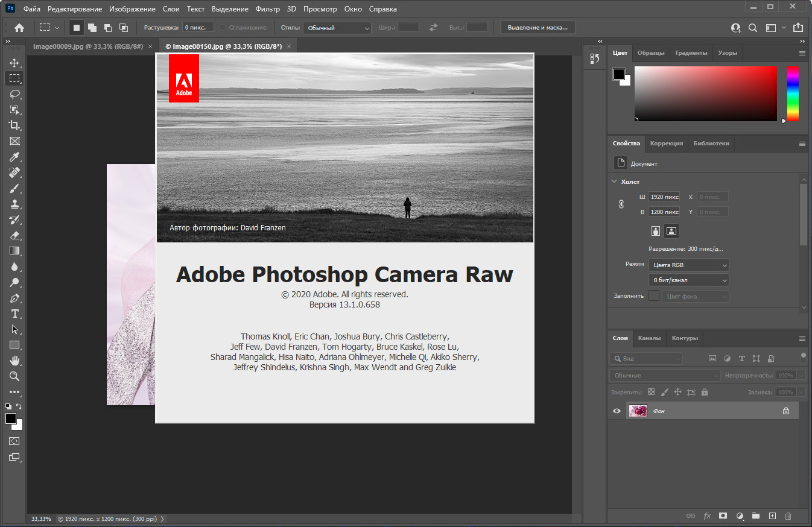812x527 pixels.
Task: Toggle Quick Mask mode
Action: [14, 441]
